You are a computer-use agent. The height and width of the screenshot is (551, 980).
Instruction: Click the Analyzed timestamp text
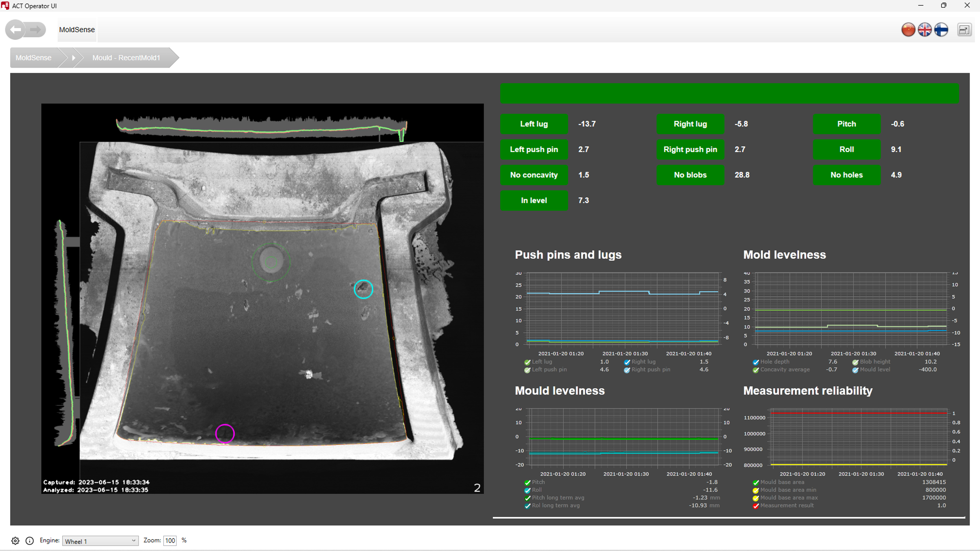(x=96, y=490)
